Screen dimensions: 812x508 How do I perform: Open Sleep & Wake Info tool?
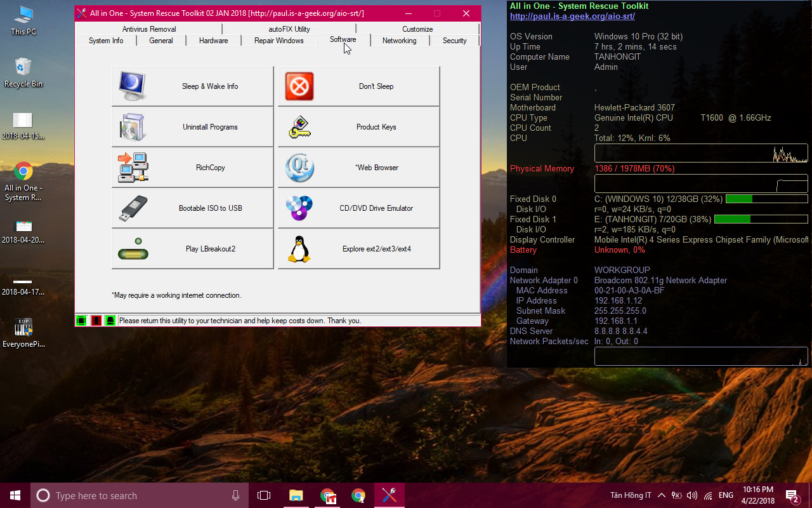193,86
